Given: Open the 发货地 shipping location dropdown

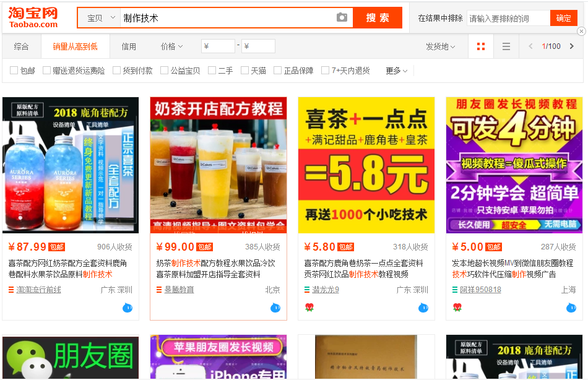Looking at the screenshot, I should click(441, 46).
